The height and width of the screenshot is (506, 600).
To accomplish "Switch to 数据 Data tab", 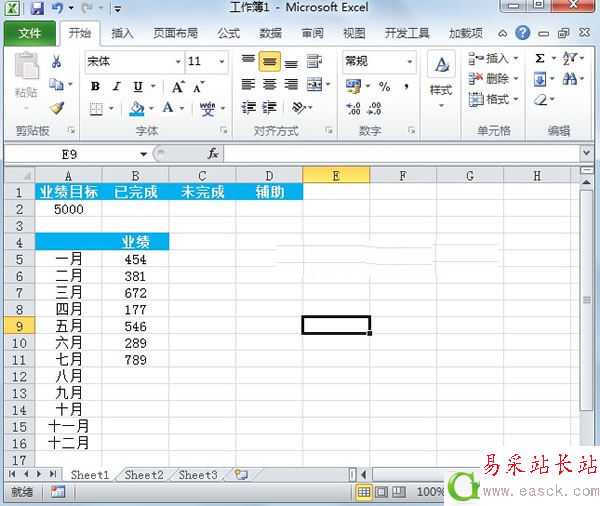I will click(271, 34).
